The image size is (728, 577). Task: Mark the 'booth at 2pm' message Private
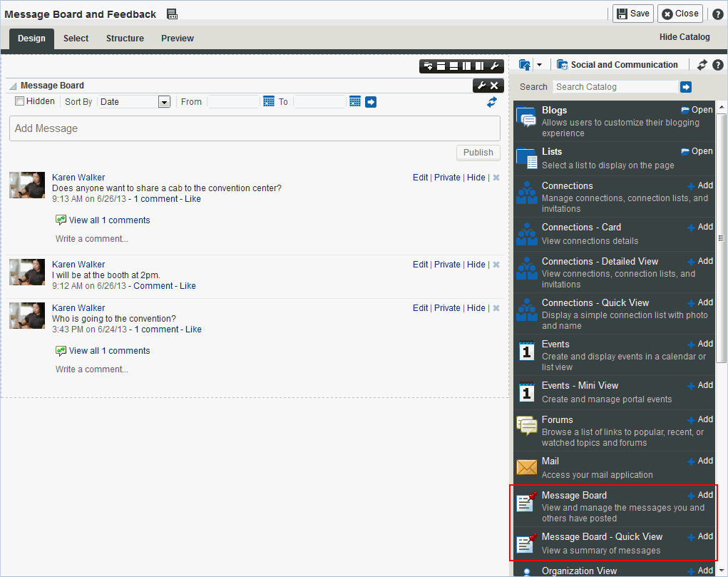(447, 265)
